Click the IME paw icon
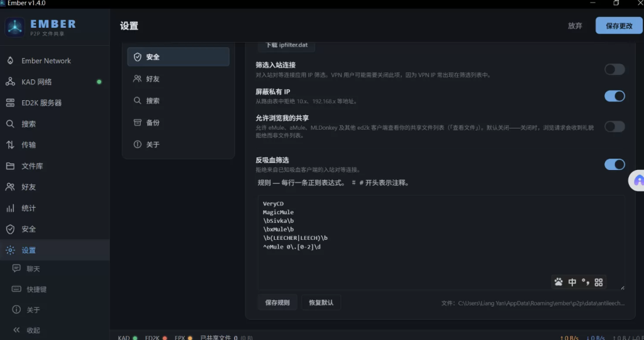Viewport: 644px width, 340px height. pos(558,282)
